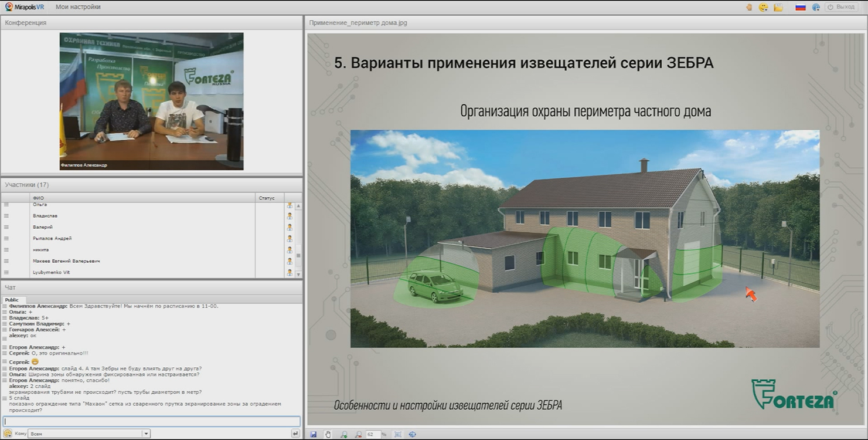The image size is (868, 440).
Task: Click chat message from Самуткин Владимир
Action: coord(39,324)
